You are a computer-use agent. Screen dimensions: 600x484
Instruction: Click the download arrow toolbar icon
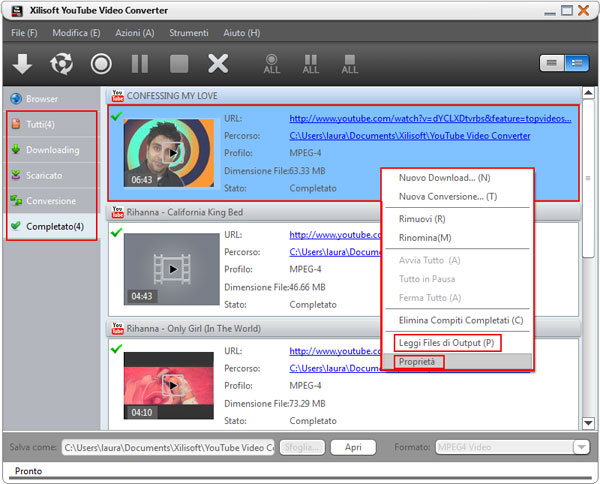click(x=22, y=64)
